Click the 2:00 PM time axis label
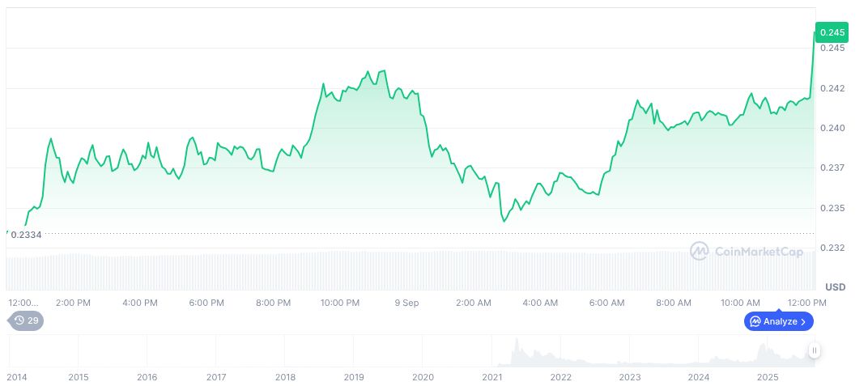 tap(73, 303)
